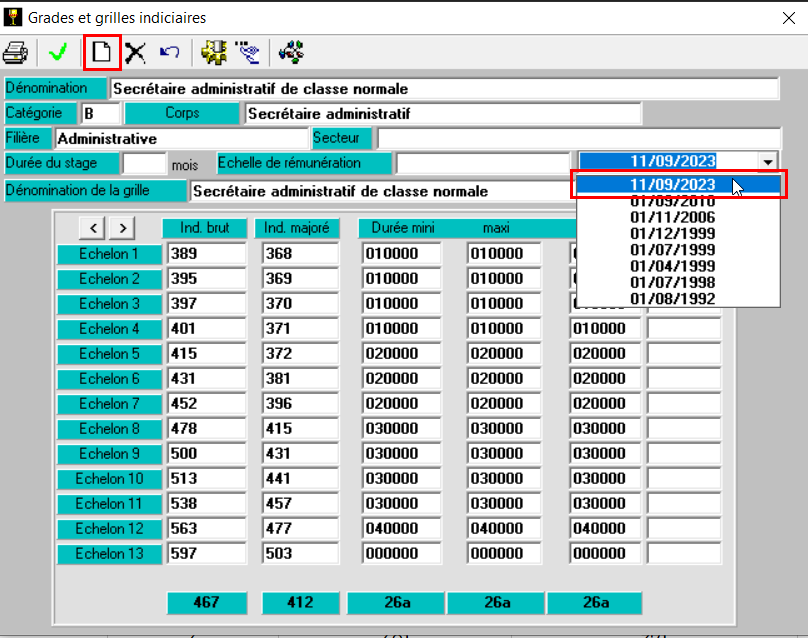Click the new blank page icon
The image size is (808, 638).
[x=101, y=52]
